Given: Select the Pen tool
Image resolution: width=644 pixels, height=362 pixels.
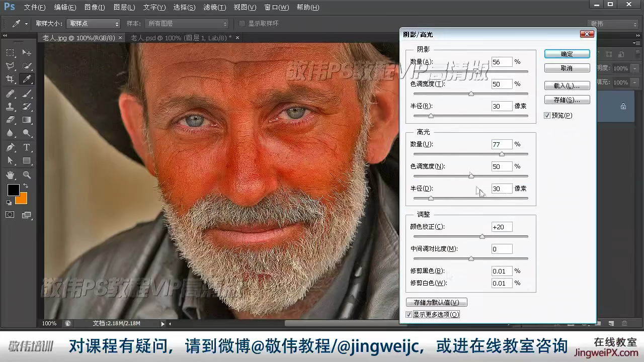Looking at the screenshot, I should 10,147.
